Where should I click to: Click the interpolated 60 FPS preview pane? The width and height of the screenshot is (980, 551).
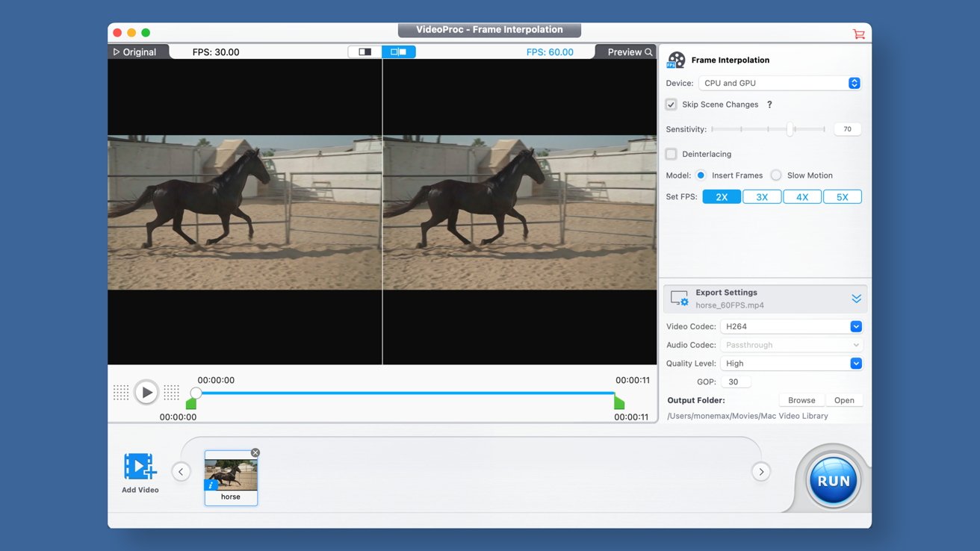tap(520, 212)
